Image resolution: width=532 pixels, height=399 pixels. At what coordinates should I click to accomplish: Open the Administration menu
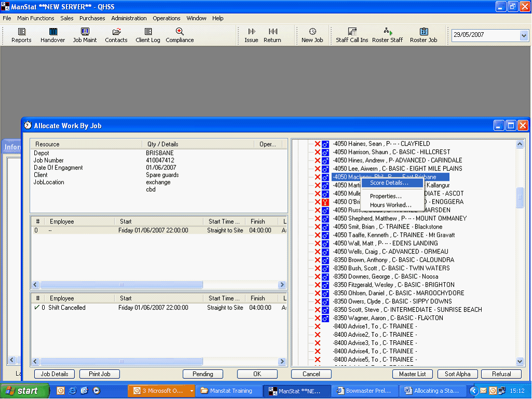click(129, 18)
